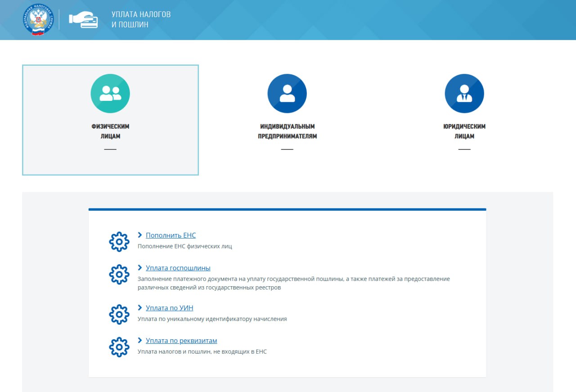Follow the Уплата по УИН link
The width and height of the screenshot is (576, 392).
169,308
